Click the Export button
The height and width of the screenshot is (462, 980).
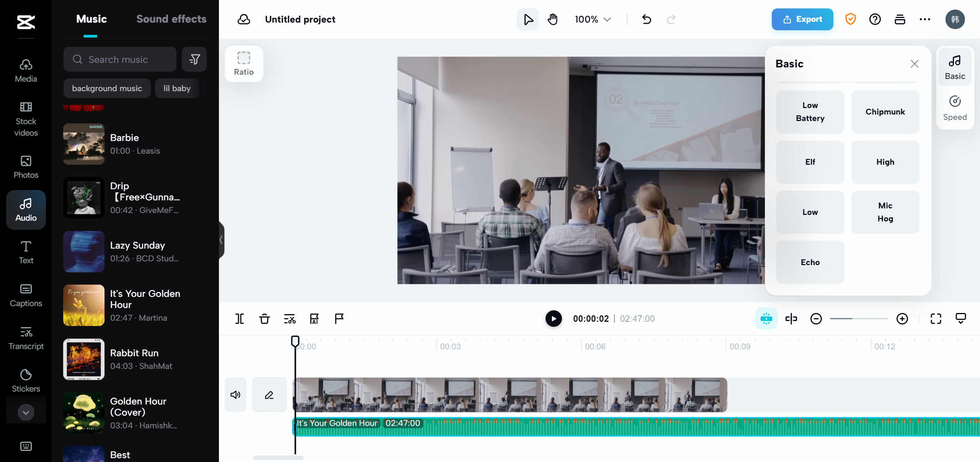click(802, 19)
